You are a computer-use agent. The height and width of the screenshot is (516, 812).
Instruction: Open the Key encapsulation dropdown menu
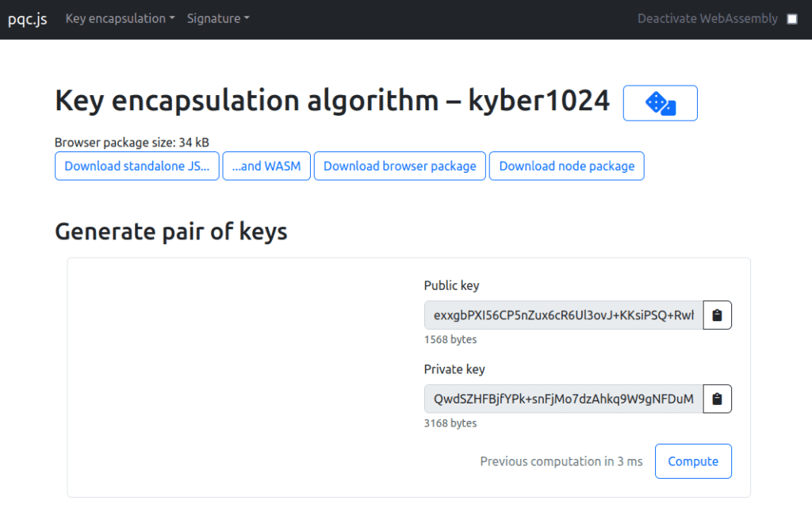(121, 19)
